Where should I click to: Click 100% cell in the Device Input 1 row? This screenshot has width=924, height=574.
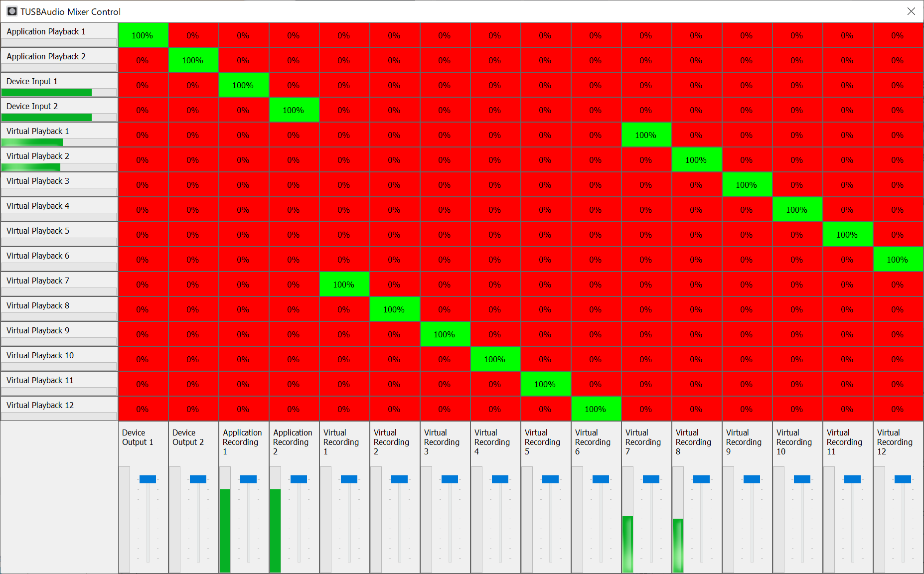point(244,85)
